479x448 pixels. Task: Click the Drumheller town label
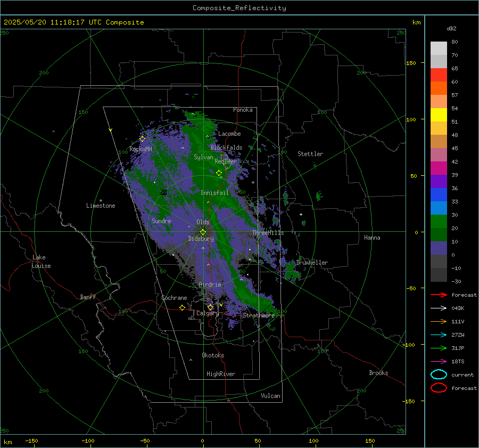[312, 263]
